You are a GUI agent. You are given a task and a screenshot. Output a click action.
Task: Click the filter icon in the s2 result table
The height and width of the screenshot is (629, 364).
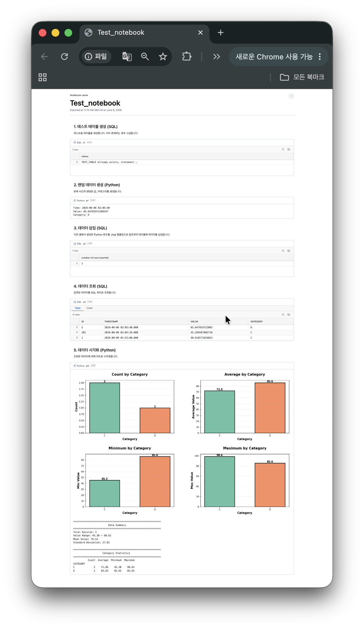click(x=289, y=251)
